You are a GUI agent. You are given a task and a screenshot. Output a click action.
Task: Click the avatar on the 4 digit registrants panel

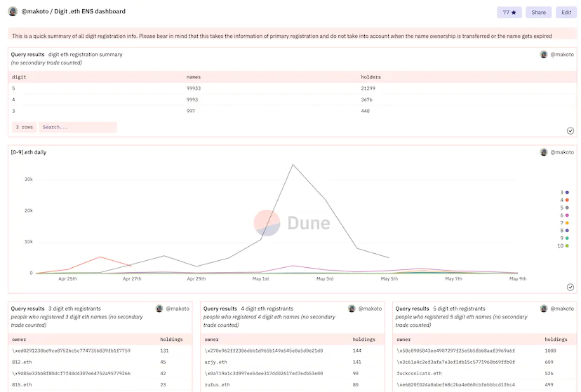352,309
